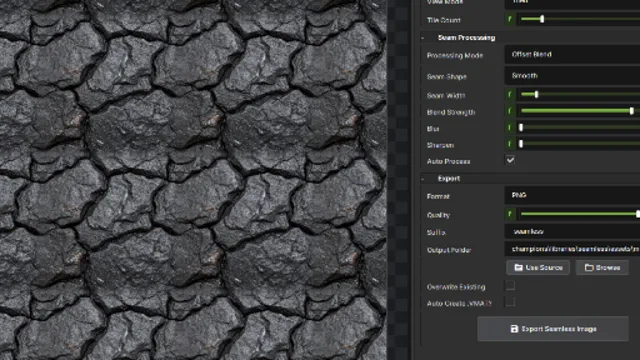
Task: Open the Seam Shape dropdown
Action: tap(572, 76)
